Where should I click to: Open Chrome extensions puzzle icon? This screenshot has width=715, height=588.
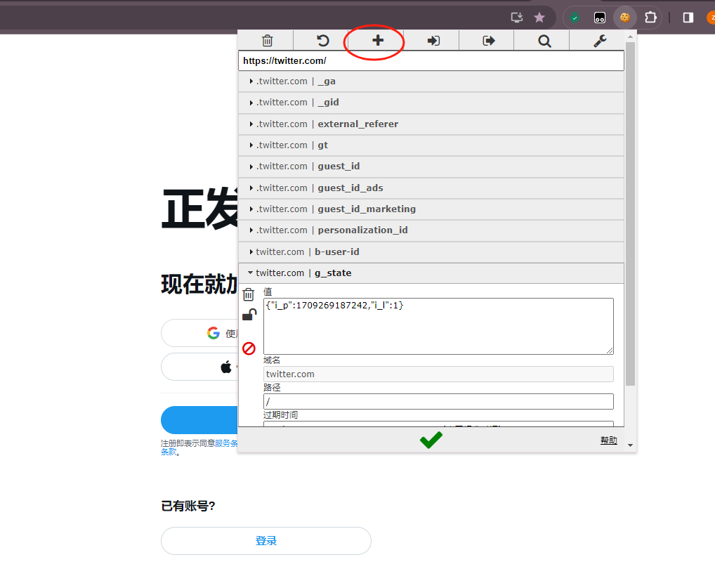pyautogui.click(x=650, y=18)
